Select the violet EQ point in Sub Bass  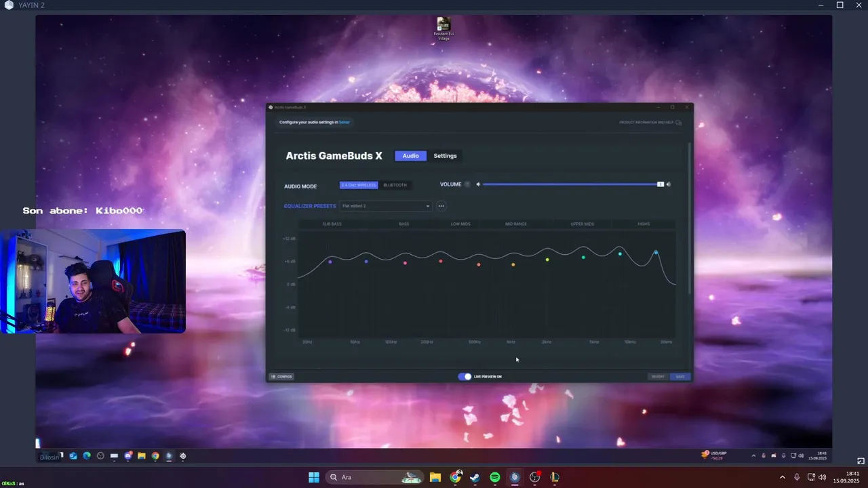330,262
